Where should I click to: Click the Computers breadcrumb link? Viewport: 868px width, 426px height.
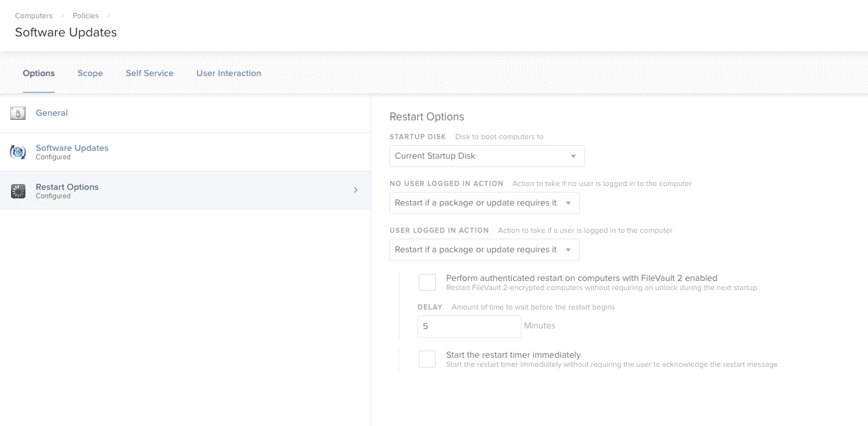[34, 16]
